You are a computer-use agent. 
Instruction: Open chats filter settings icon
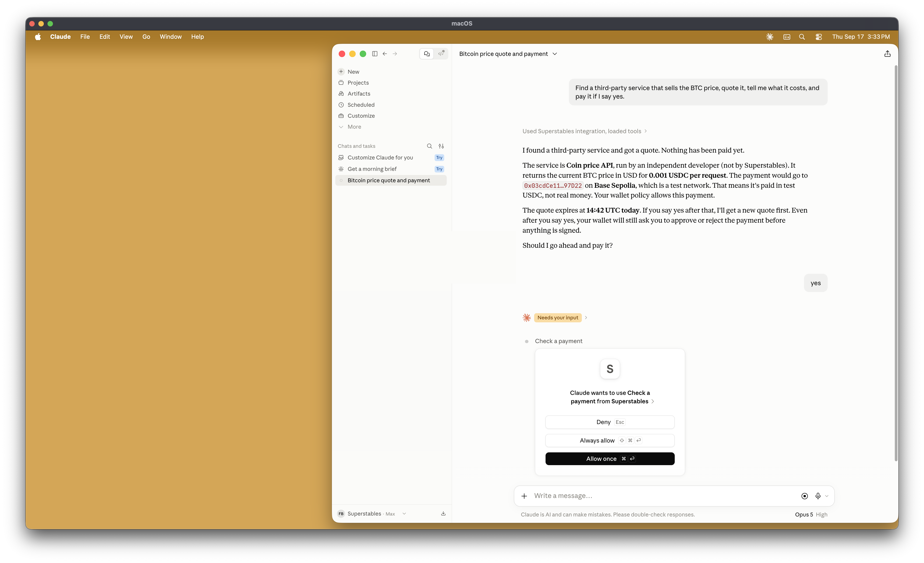click(x=441, y=146)
